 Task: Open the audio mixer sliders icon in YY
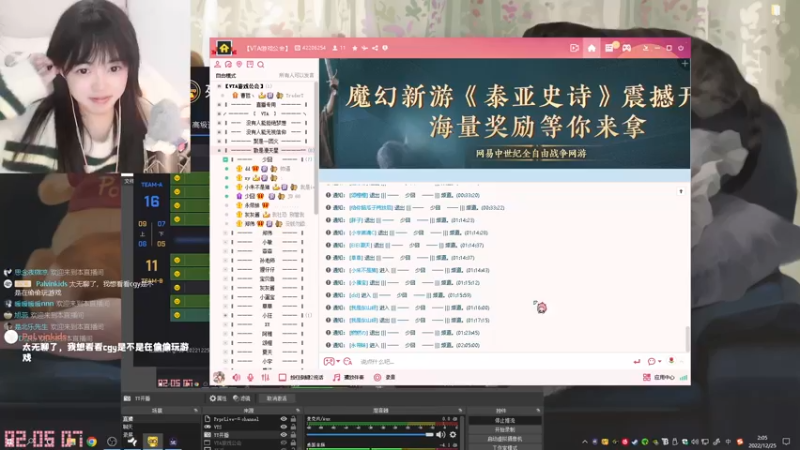[x=265, y=378]
